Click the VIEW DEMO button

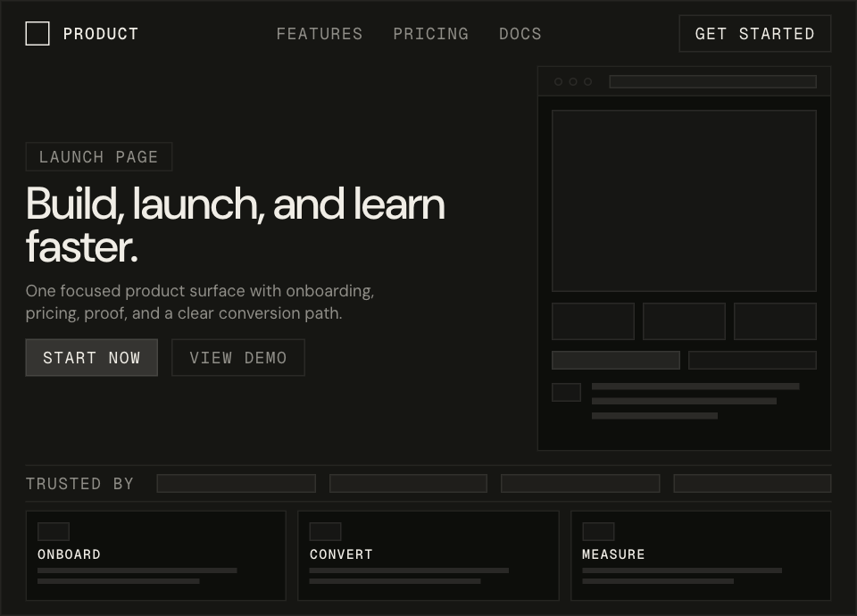click(237, 357)
